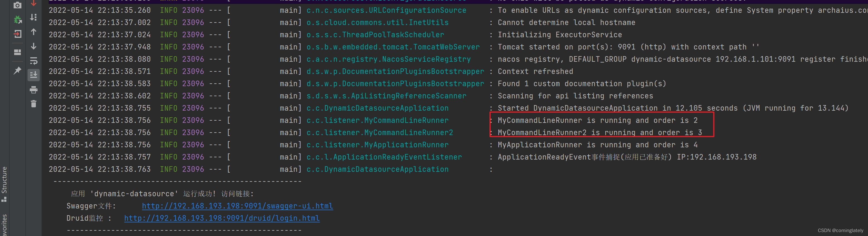Click the up arrow to previous stack trace
The width and height of the screenshot is (868, 236).
[34, 32]
